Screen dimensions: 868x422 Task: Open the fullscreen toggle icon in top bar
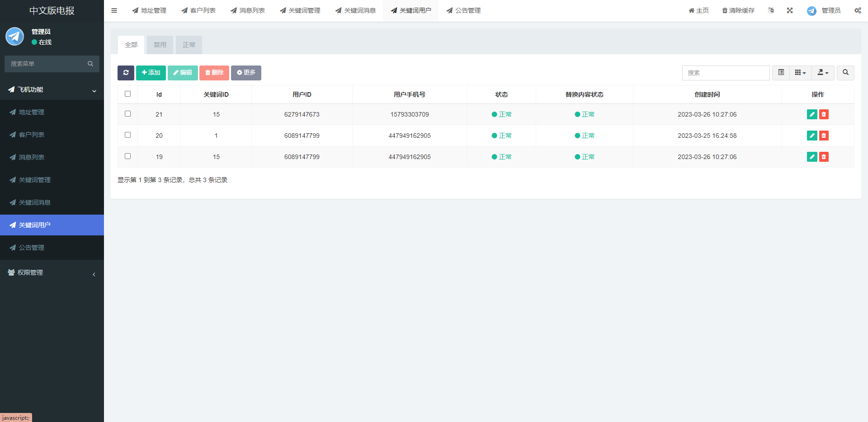(790, 10)
